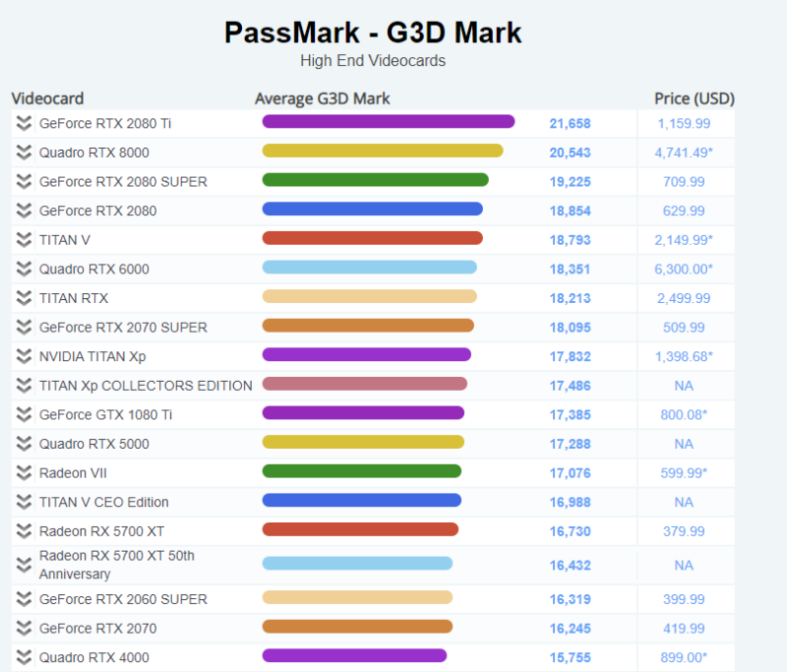This screenshot has width=787, height=672.
Task: Open the GeForce RTX 2080 SUPER link
Action: (123, 182)
